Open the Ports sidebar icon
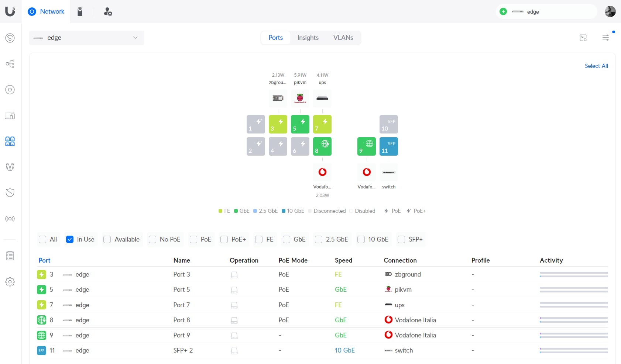 pyautogui.click(x=10, y=141)
